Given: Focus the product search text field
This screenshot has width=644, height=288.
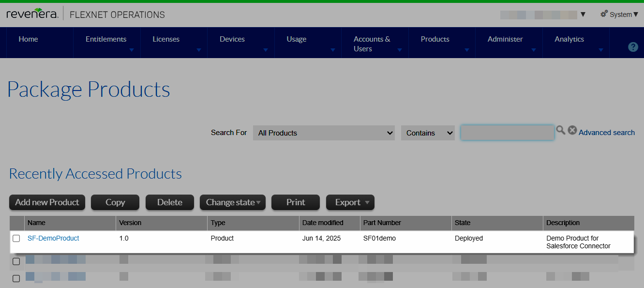Looking at the screenshot, I should pyautogui.click(x=507, y=133).
